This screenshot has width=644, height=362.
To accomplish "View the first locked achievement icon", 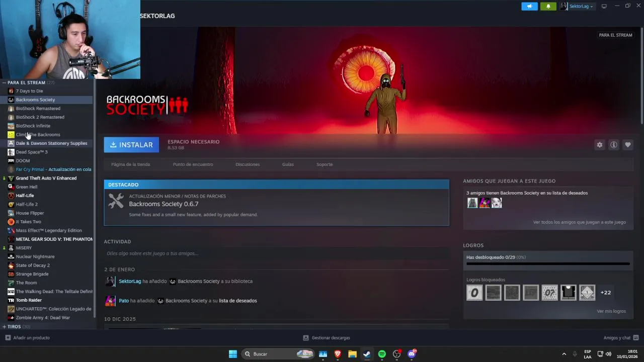I will point(474,293).
